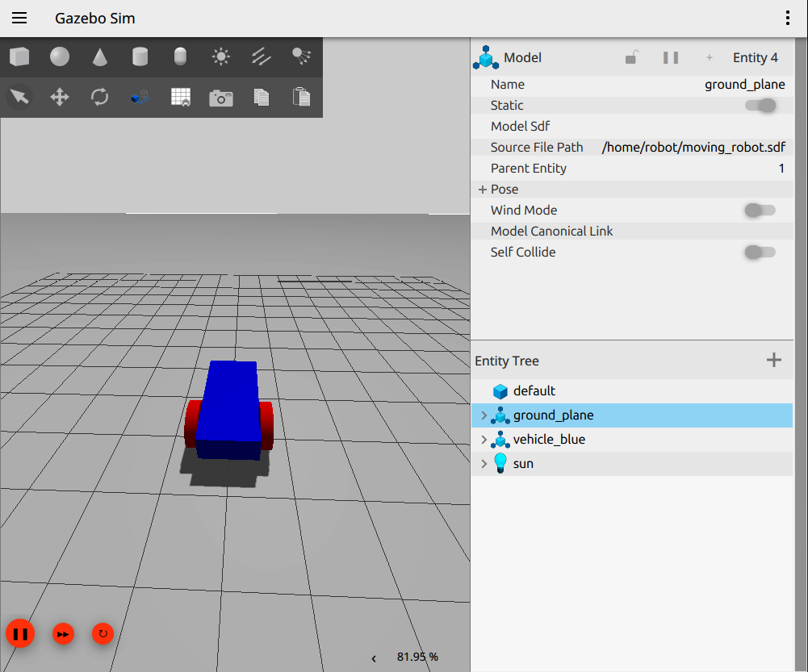The width and height of the screenshot is (808, 672).
Task: Open the hamburger menu
Action: click(x=19, y=18)
